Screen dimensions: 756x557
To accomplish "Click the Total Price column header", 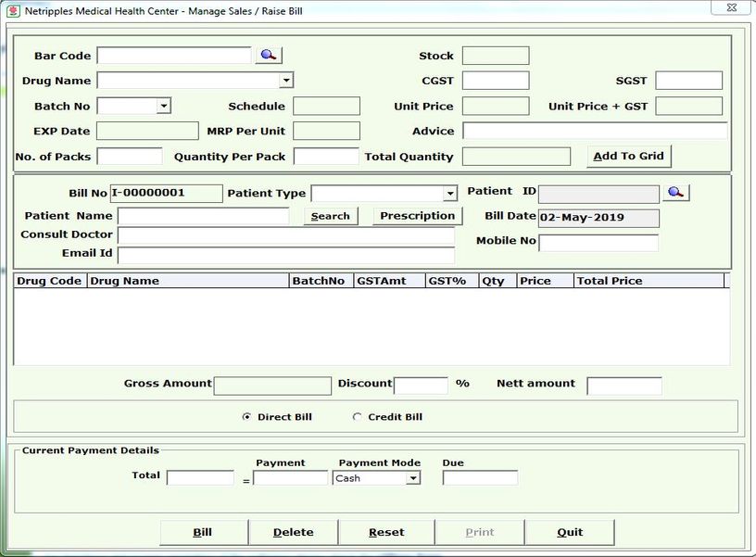I will 649,281.
